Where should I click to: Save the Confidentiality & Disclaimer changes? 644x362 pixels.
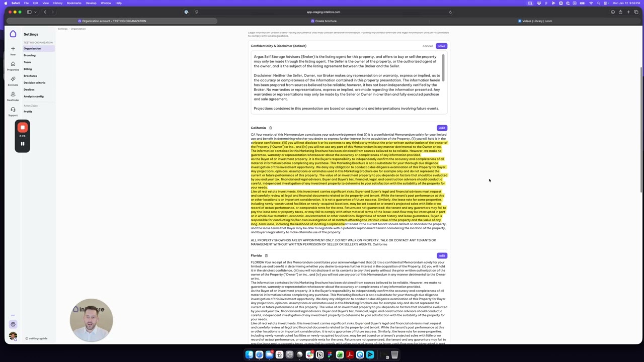click(x=441, y=46)
